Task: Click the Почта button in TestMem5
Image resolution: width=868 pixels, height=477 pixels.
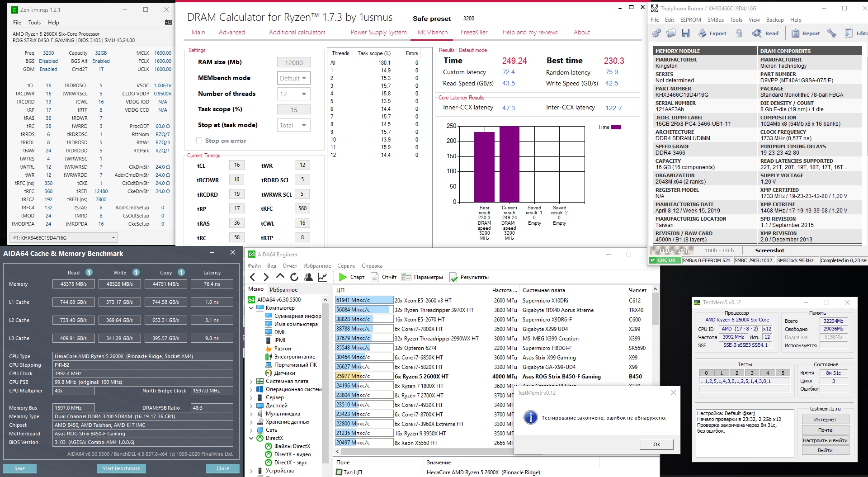Action: (825, 430)
